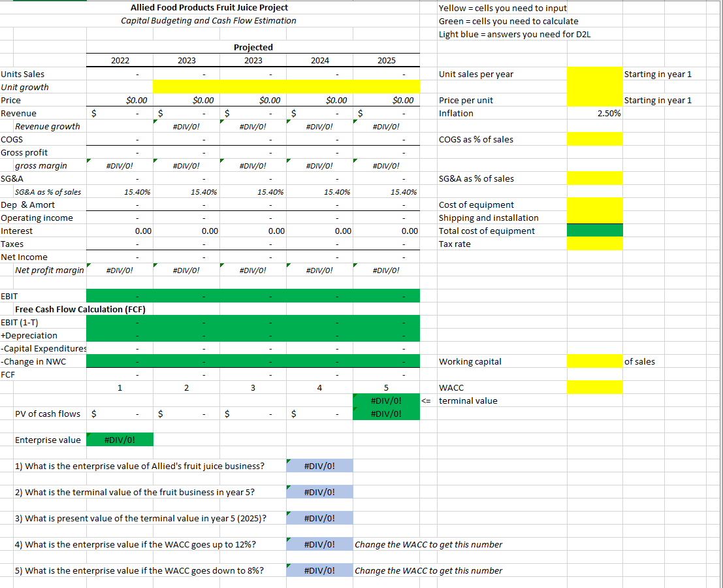Select the 2022 year column header
This screenshot has width=723, height=588.
click(x=120, y=60)
